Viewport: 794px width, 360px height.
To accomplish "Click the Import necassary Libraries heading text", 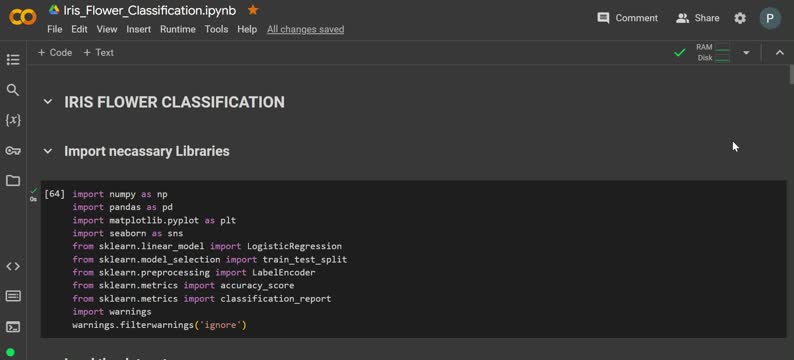I will tap(147, 151).
